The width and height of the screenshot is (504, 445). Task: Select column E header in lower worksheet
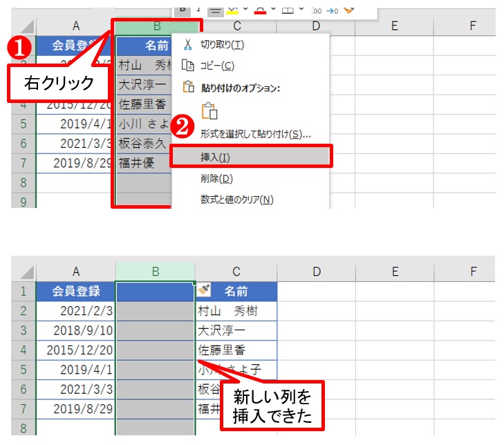pyautogui.click(x=395, y=272)
